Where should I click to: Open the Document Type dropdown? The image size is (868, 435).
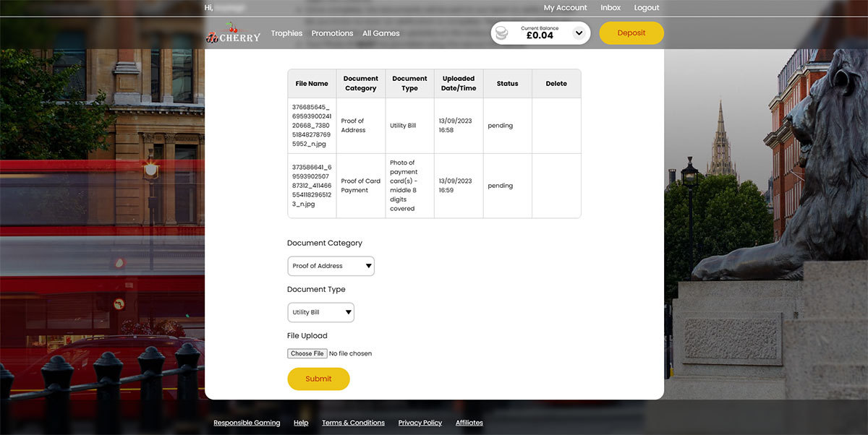pos(320,312)
